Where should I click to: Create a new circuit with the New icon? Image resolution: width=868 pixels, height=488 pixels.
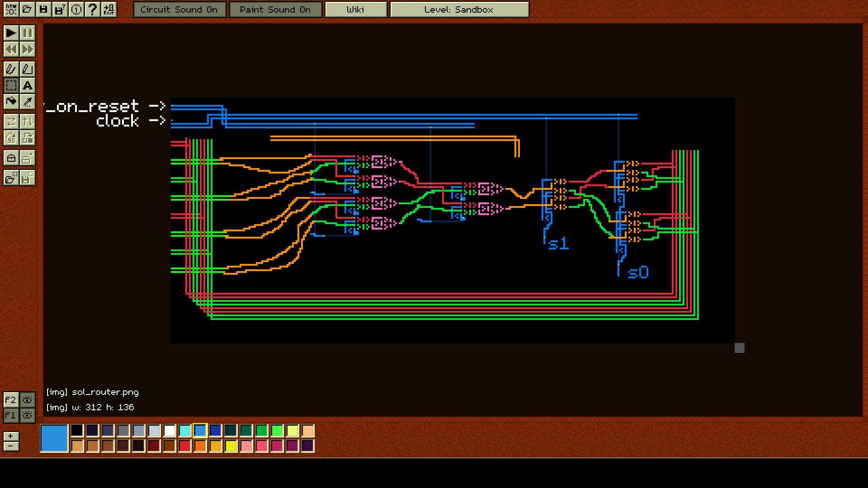[x=11, y=9]
